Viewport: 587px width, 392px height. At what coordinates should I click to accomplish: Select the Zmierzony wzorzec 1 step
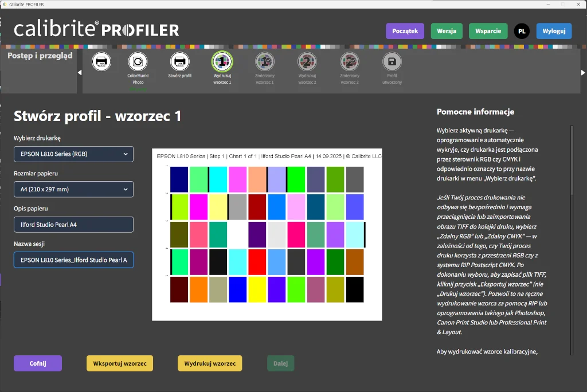(265, 62)
